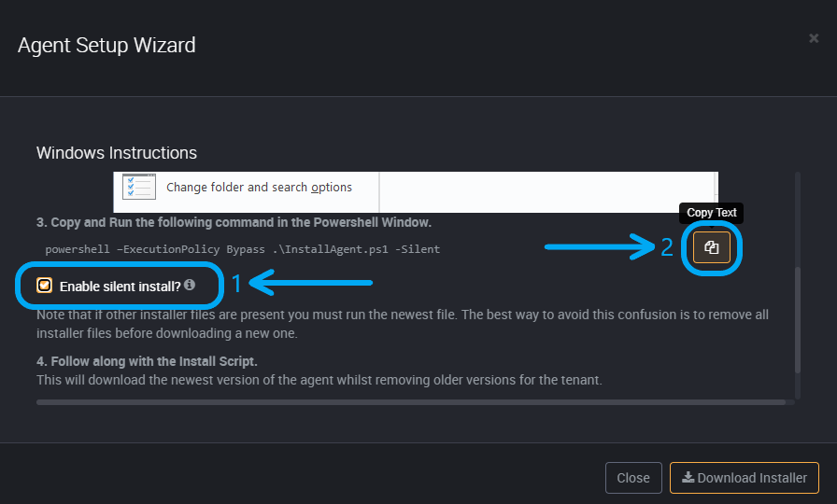Screen dimensions: 837x504
Task: Click step 4 'Follow along with the Install Script'
Action: point(147,361)
